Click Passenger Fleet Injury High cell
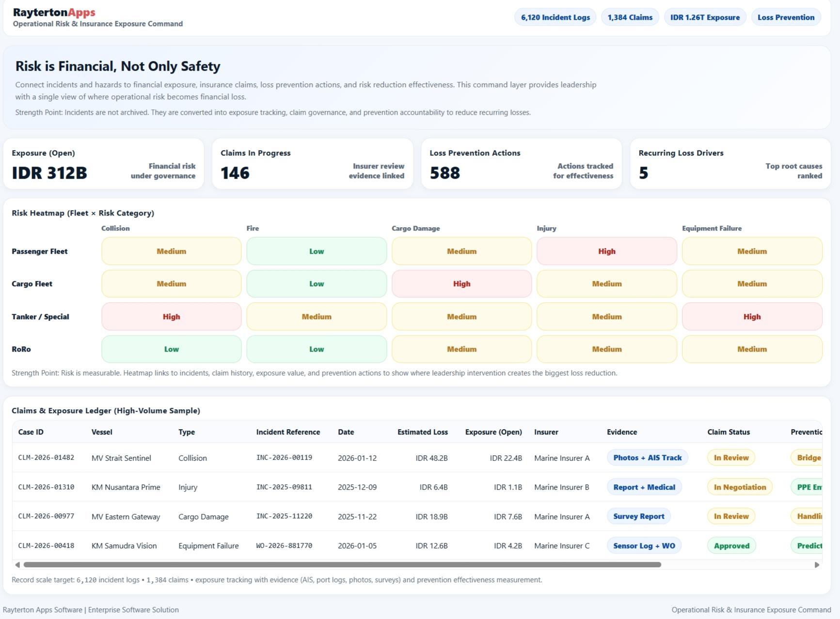840x619 pixels. click(x=606, y=251)
